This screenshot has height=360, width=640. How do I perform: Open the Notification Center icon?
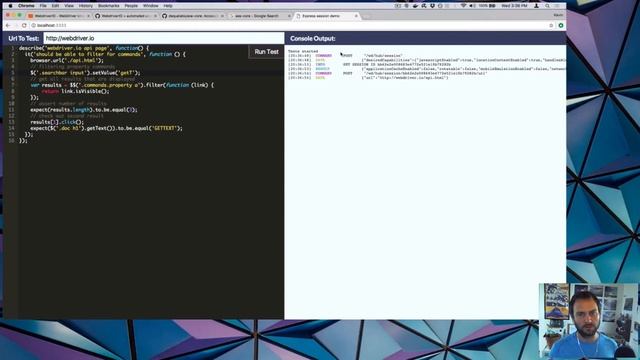557,6
